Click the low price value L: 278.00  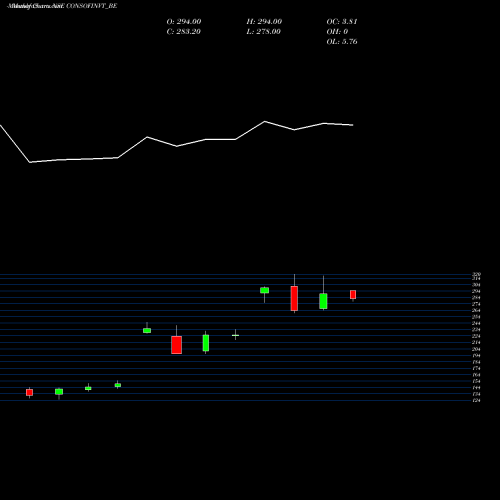(263, 32)
